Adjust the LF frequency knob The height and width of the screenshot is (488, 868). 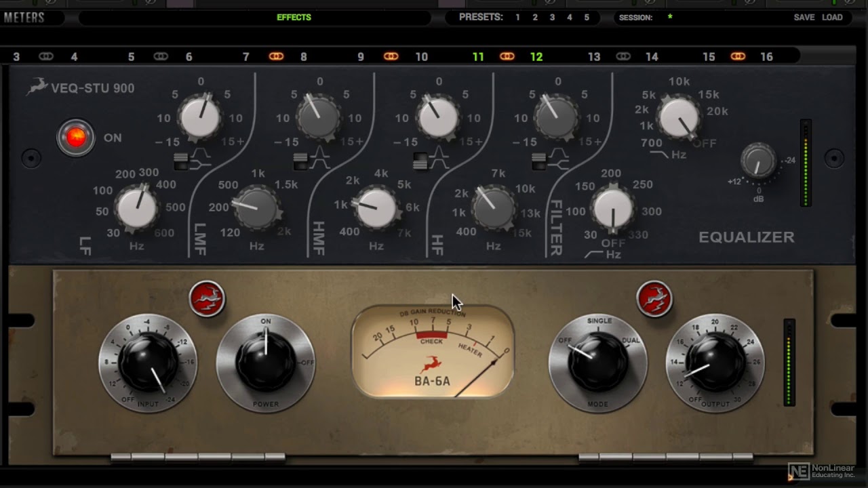coord(137,207)
